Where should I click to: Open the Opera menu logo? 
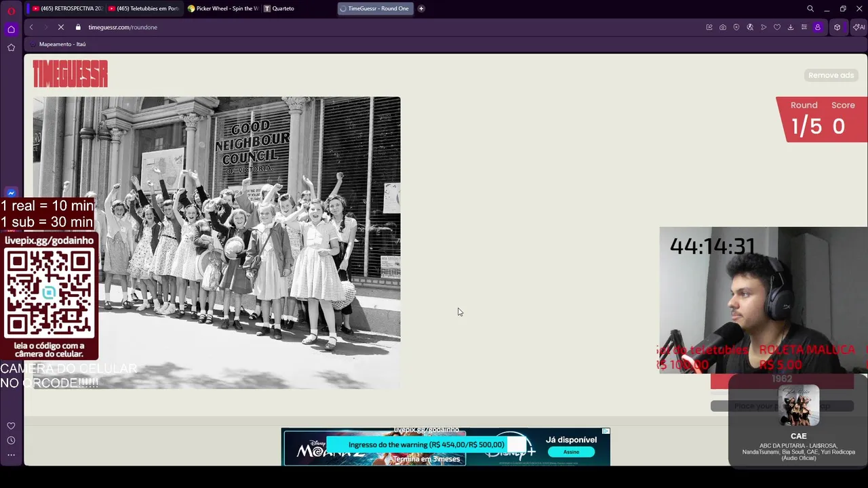coord(11,11)
